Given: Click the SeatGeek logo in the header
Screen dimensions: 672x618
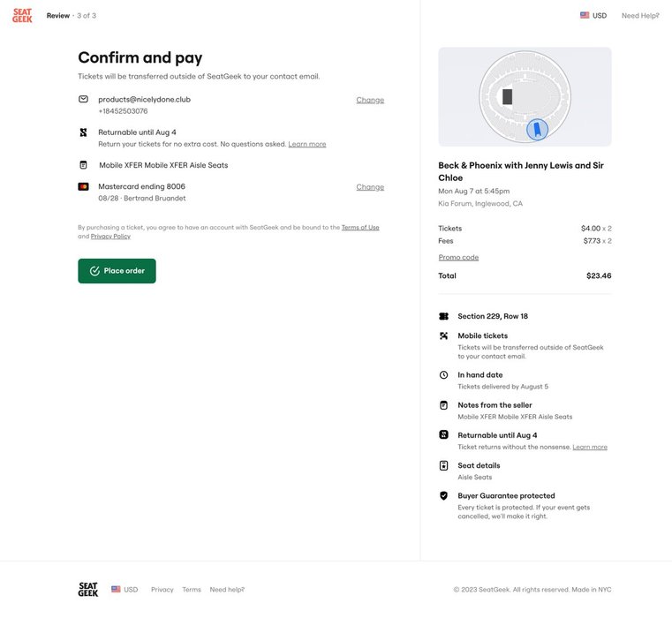Looking at the screenshot, I should pyautogui.click(x=22, y=15).
